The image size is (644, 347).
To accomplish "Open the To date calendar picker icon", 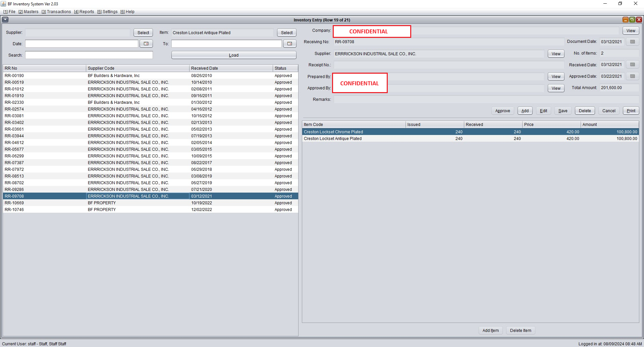I will pos(289,44).
